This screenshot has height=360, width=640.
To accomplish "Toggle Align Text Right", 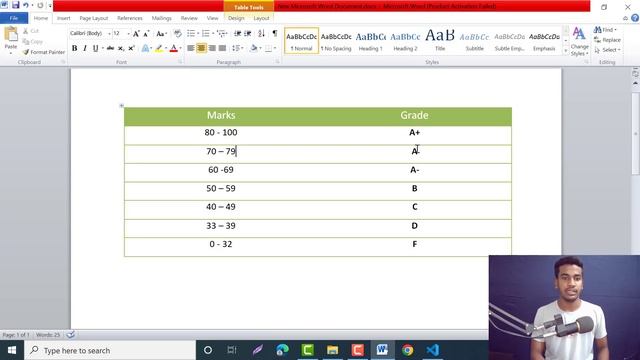I will click(x=212, y=48).
